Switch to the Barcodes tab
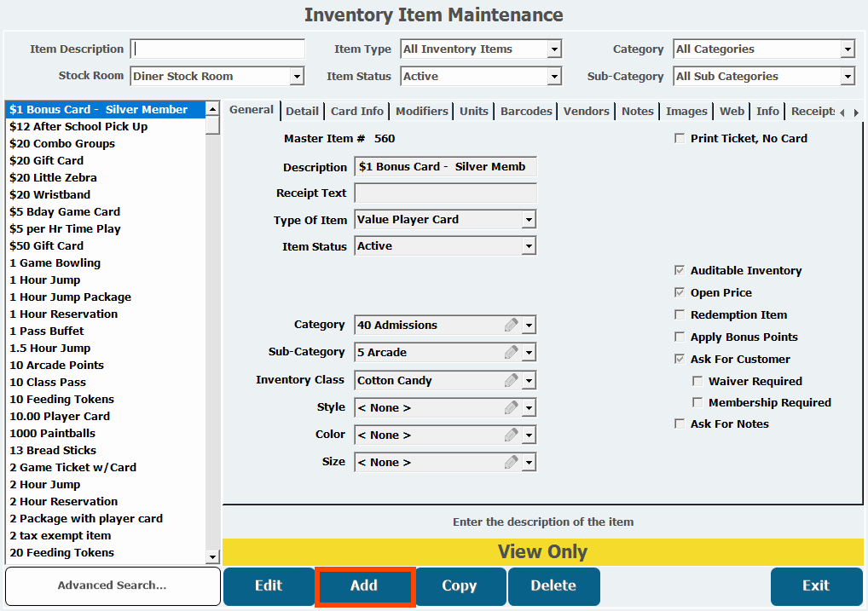 pyautogui.click(x=526, y=112)
